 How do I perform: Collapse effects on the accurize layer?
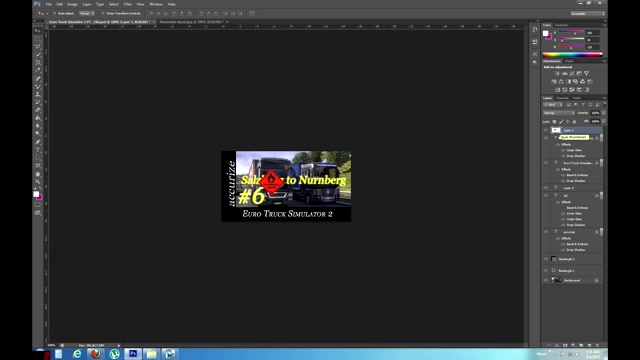[x=602, y=232]
